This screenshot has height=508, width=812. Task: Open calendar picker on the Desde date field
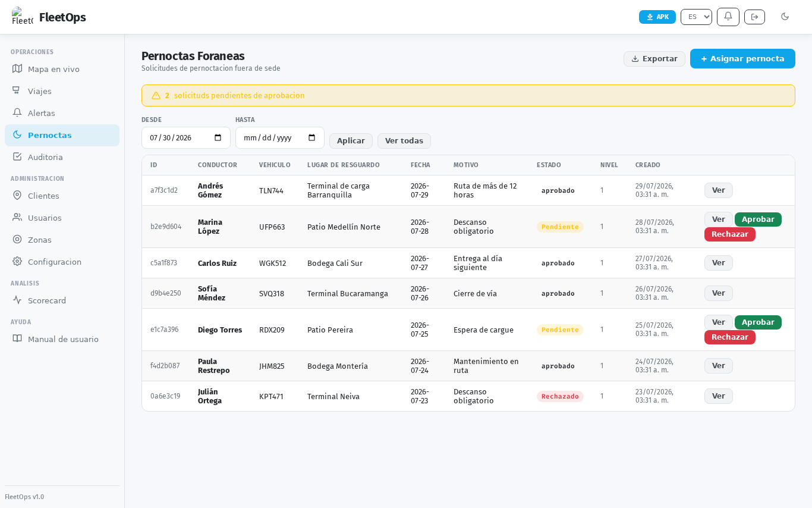point(218,137)
